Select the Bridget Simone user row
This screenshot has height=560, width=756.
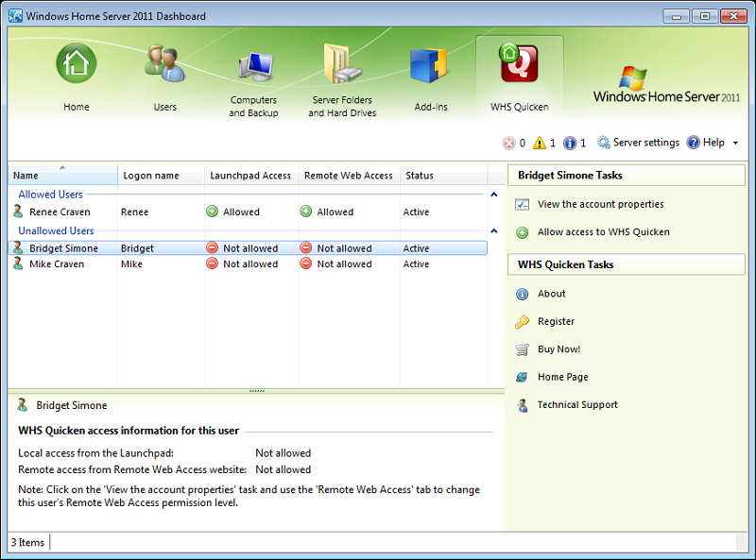tap(248, 248)
